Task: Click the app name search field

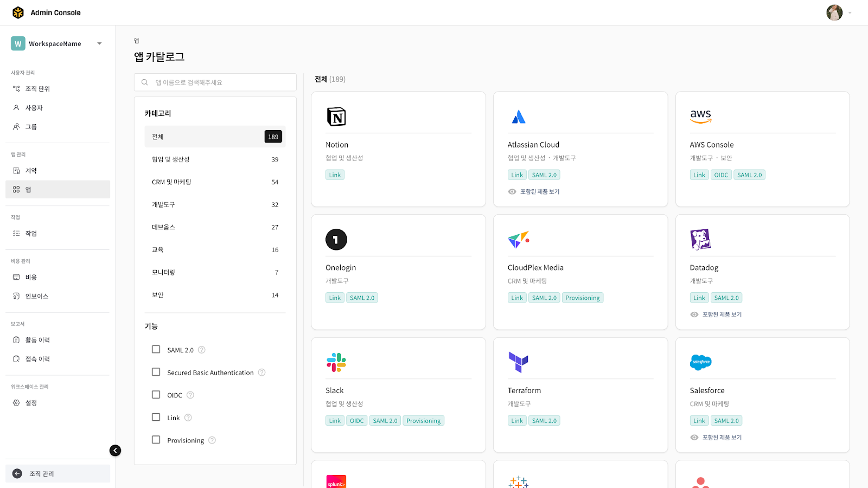Action: coord(215,82)
